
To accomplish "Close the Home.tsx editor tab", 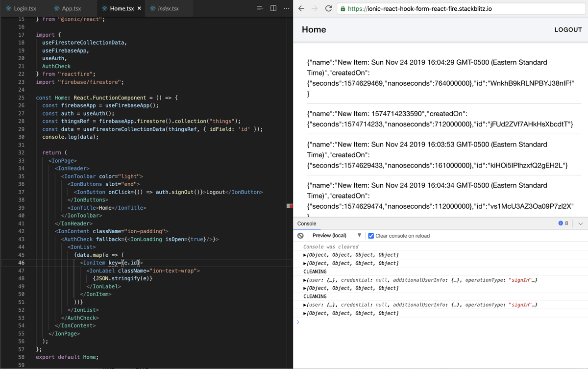I will click(140, 9).
